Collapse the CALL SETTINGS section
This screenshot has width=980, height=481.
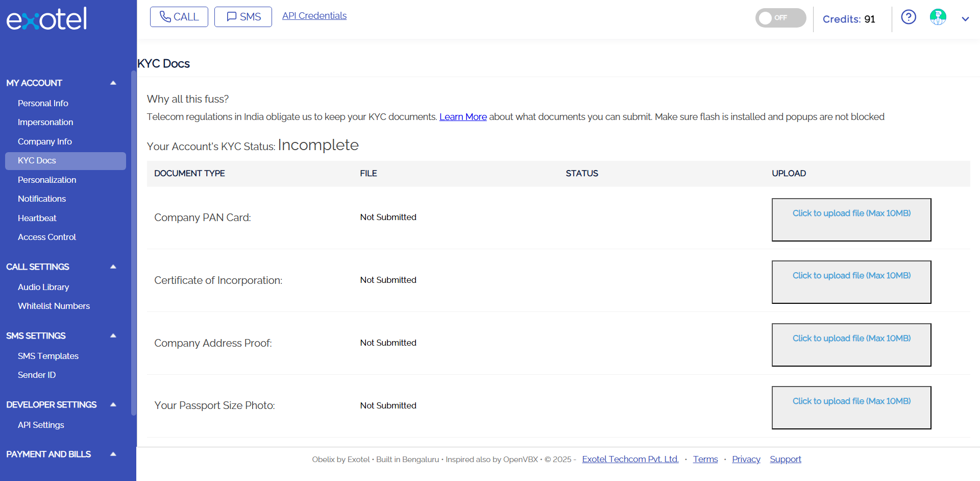(113, 267)
